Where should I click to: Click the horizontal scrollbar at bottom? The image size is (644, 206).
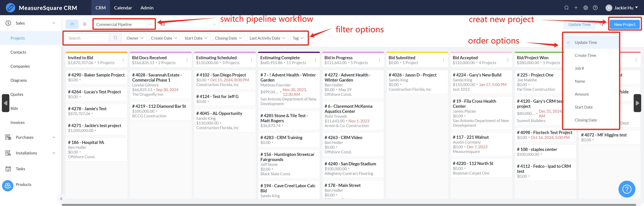349,205
